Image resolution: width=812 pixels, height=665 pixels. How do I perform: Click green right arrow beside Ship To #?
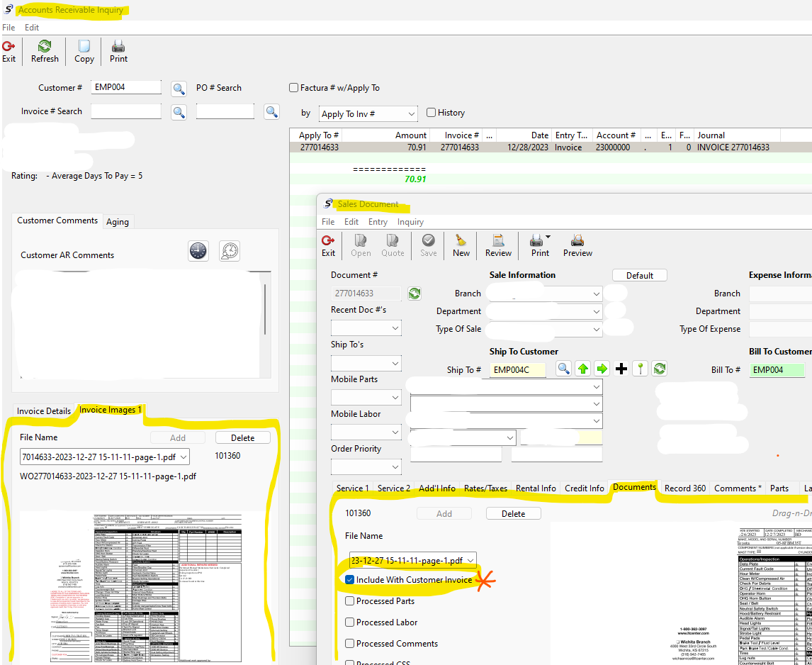point(602,369)
